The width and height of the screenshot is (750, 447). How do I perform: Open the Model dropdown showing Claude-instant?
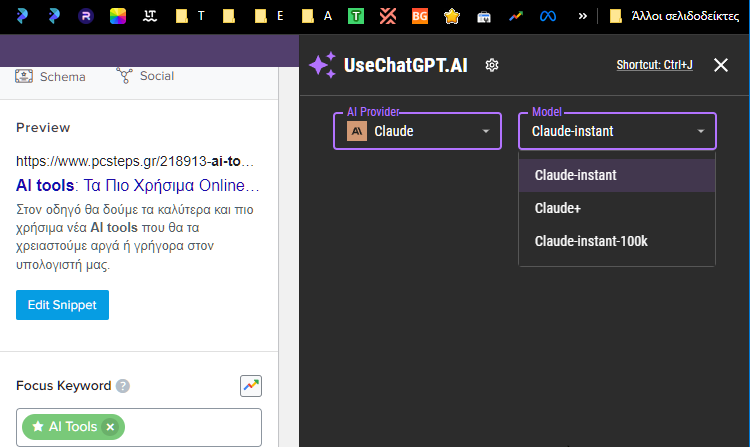point(618,131)
